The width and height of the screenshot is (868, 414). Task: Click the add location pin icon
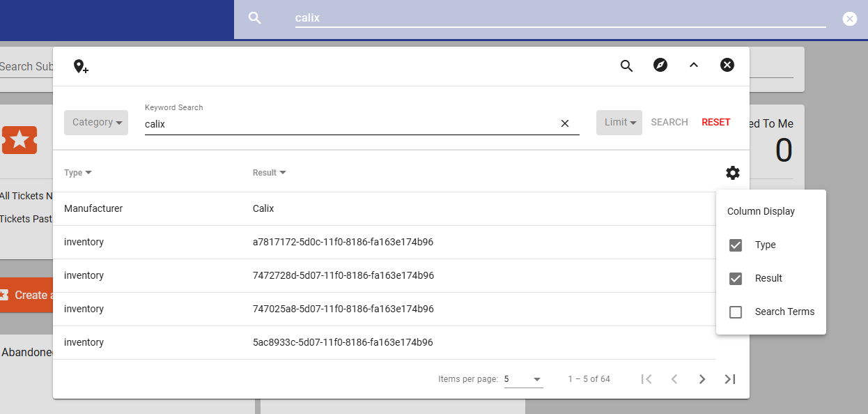coord(81,66)
